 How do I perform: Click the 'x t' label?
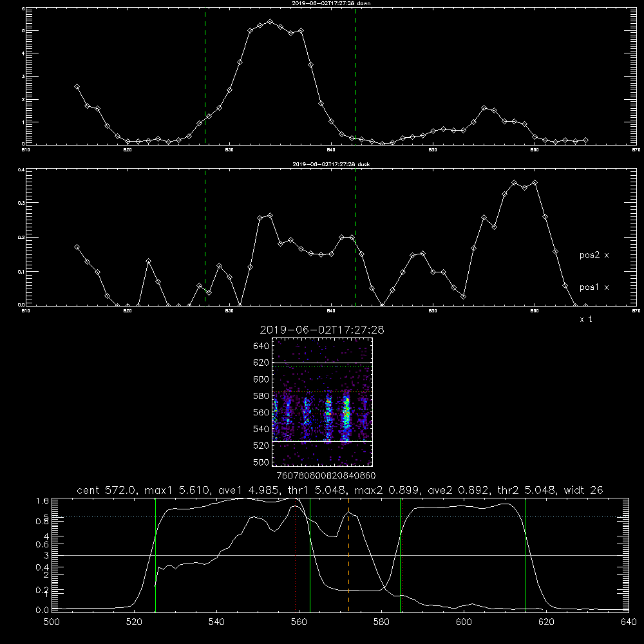(x=585, y=319)
